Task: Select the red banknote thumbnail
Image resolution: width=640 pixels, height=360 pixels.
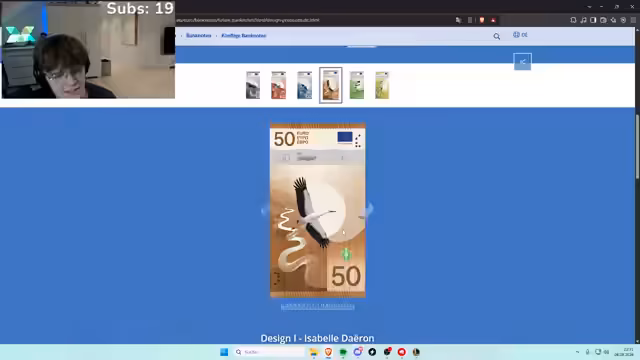Action: [278, 85]
